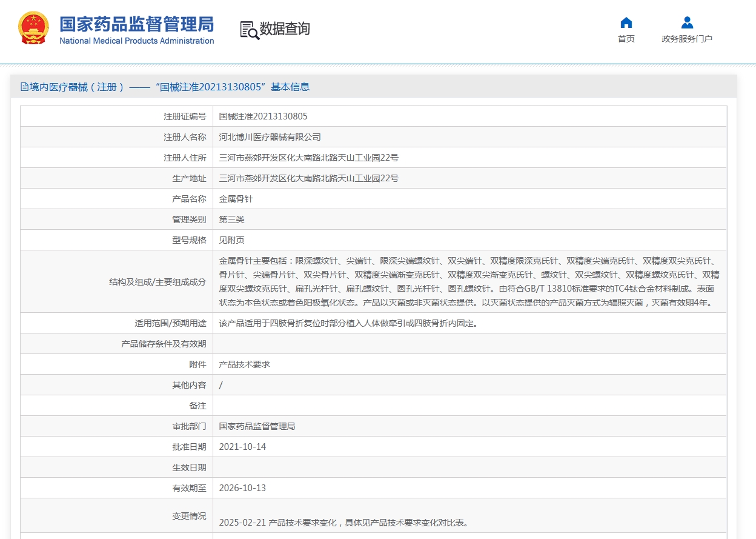756x539 pixels.
Task: Select the intended use text 该产品适用于四肢骨折
Action: pos(348,323)
